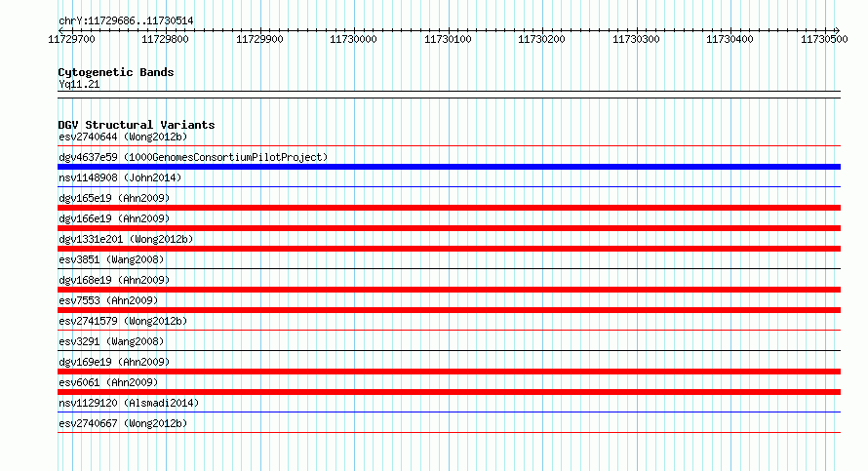This screenshot has width=868, height=471.
Task: Open variant dgv4637e59 label
Action: 193,157
